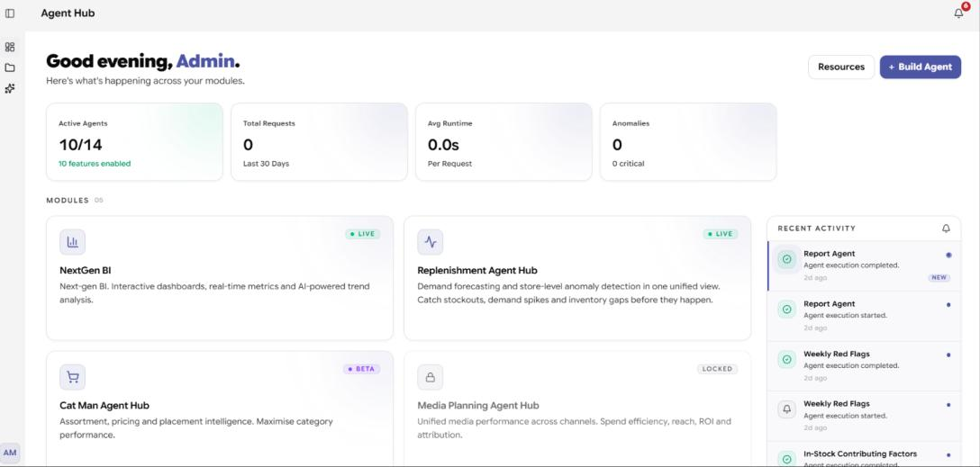980x467 pixels.
Task: Click the BETA badge on Cat Man
Action: pyautogui.click(x=362, y=369)
